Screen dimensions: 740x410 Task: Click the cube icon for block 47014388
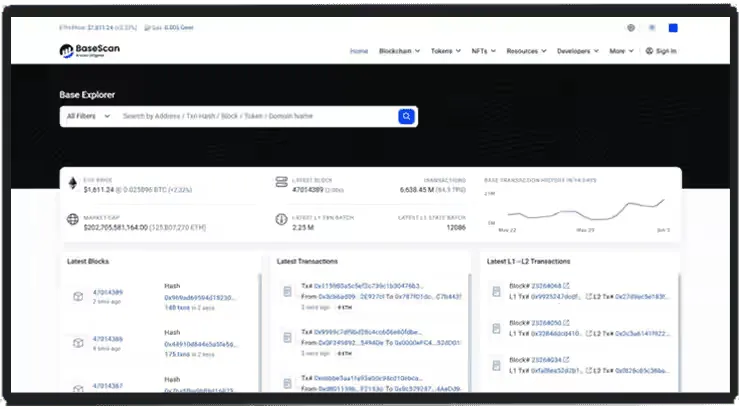coord(78,343)
